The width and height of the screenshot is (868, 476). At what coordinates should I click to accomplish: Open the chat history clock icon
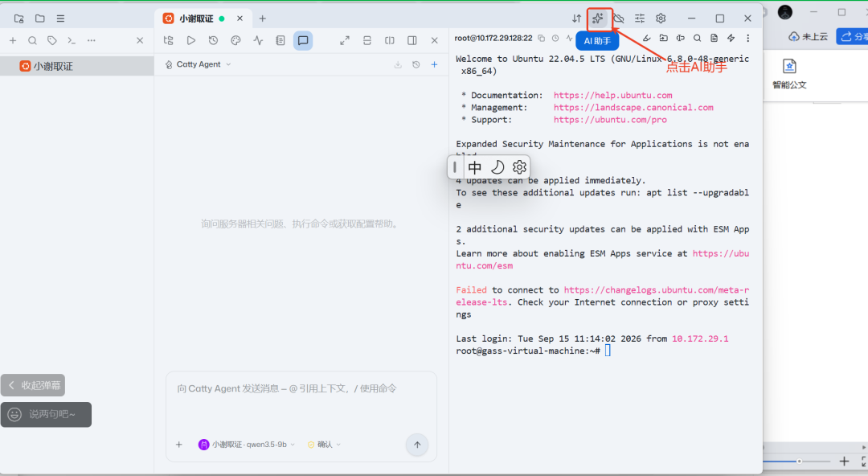coord(416,65)
